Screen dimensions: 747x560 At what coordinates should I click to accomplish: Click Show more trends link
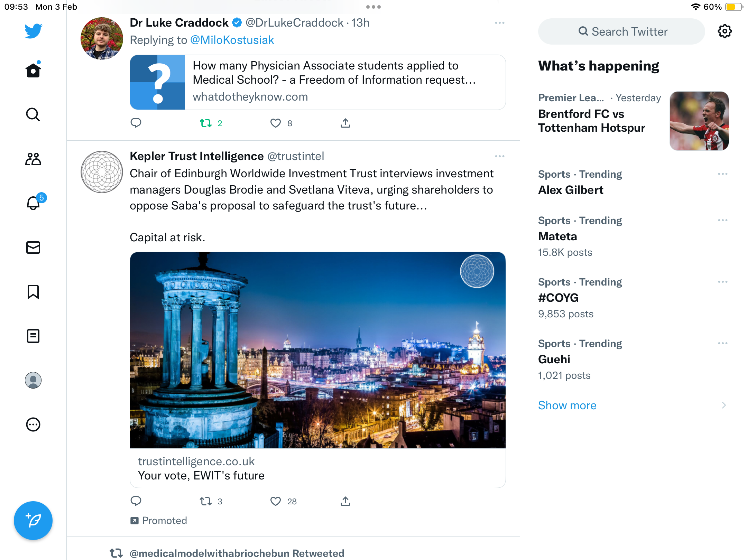pyautogui.click(x=567, y=405)
